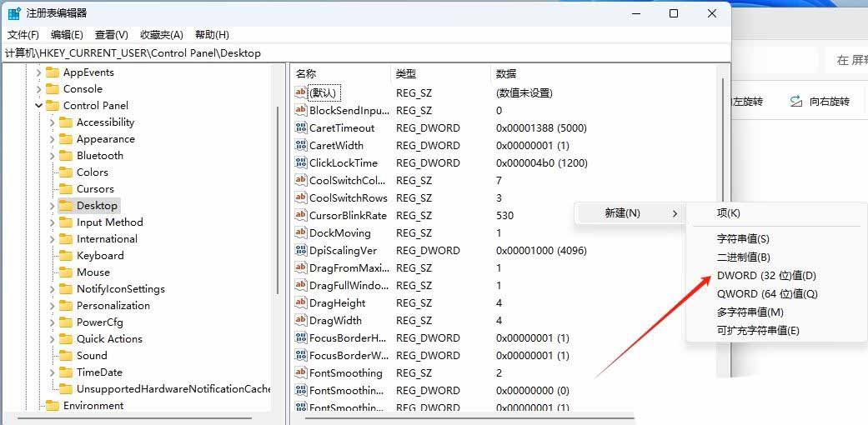Screen dimensions: 868x425
Task: Click the CaretTimeout DWORD value icon
Action: pyautogui.click(x=301, y=128)
